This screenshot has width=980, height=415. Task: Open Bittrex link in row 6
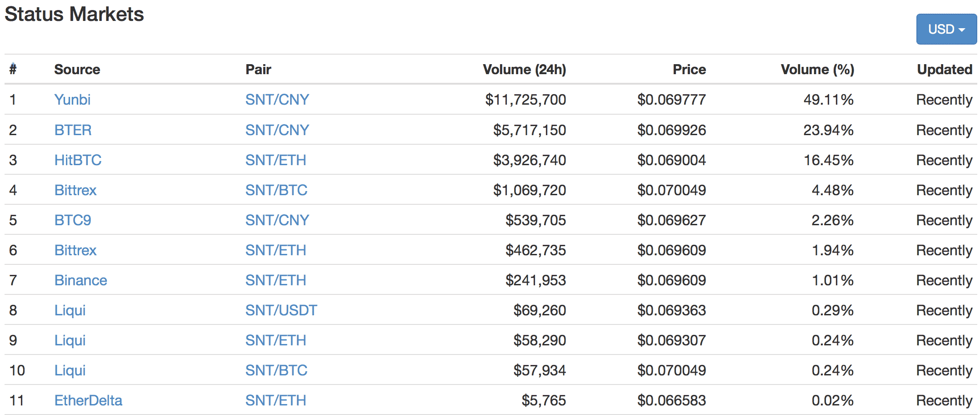coord(75,250)
